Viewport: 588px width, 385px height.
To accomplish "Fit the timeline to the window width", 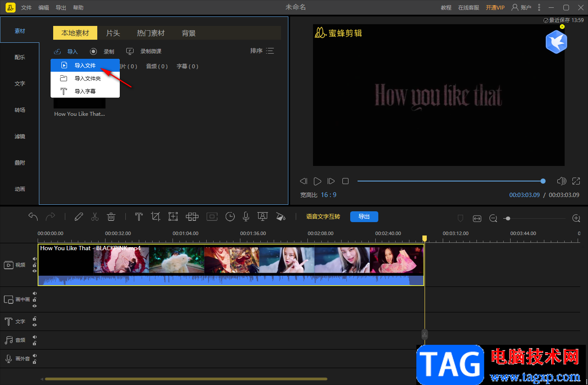I will tap(477, 219).
